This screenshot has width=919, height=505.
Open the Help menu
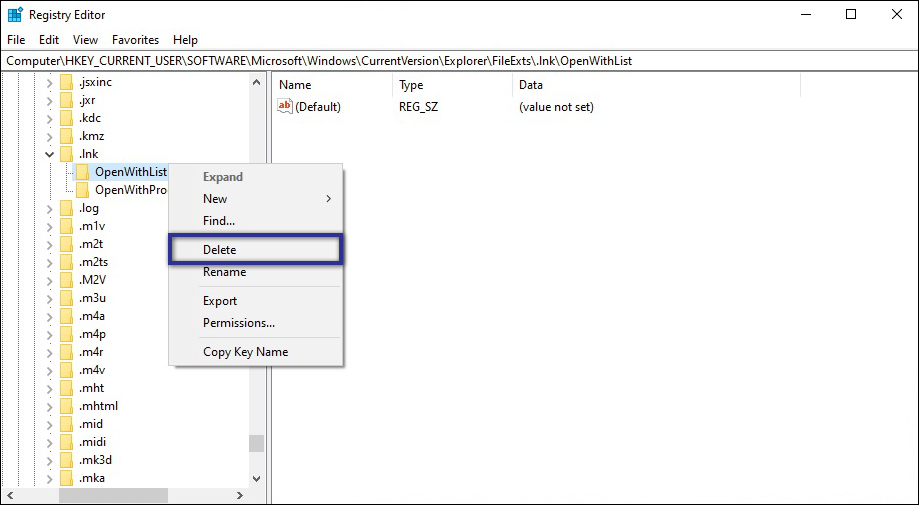(185, 40)
